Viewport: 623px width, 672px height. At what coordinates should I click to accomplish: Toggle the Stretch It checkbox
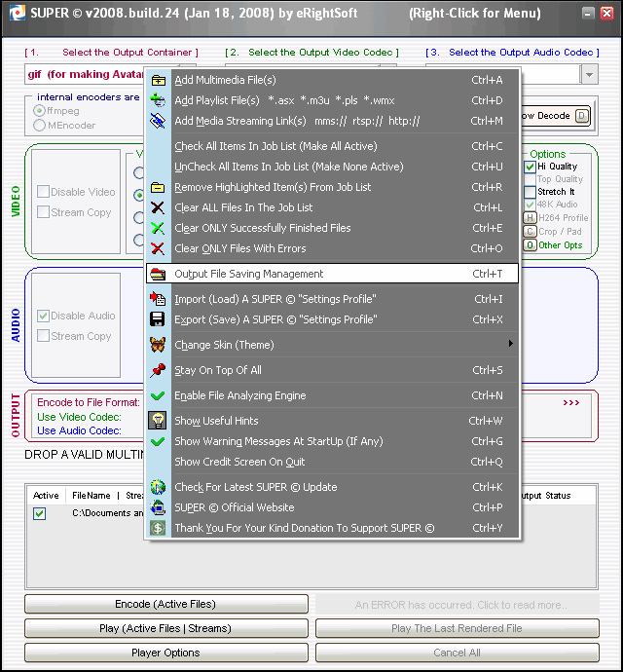click(530, 192)
